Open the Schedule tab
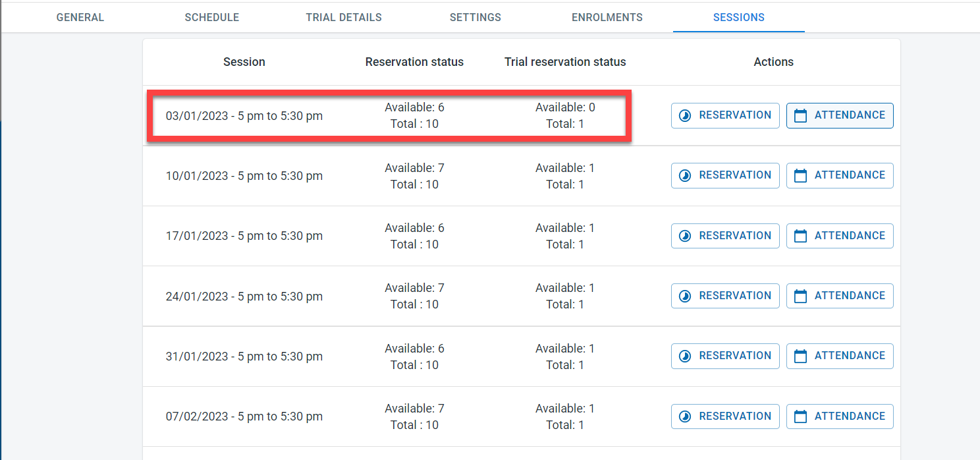The width and height of the screenshot is (980, 460). click(211, 18)
